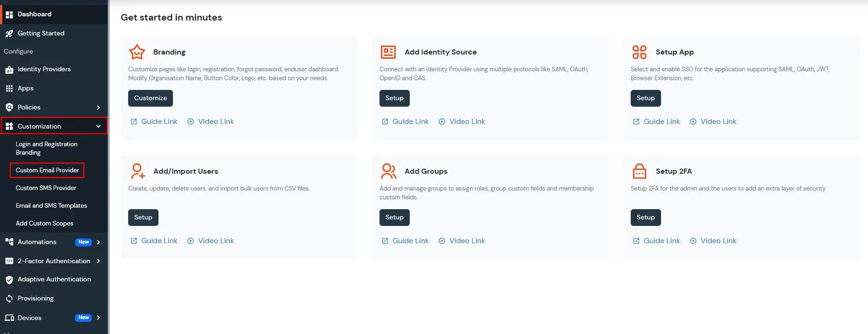Viewport: 868px width, 334px height.
Task: Click the Setup 2FA Video play icon
Action: (x=693, y=241)
